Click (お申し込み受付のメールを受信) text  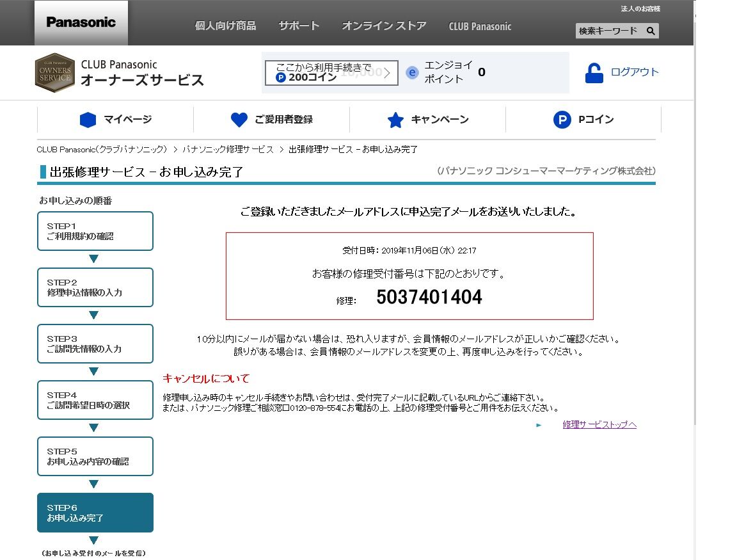pyautogui.click(x=93, y=554)
